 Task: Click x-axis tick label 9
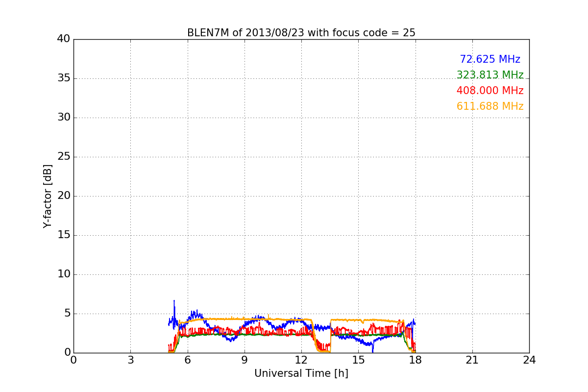click(x=245, y=360)
